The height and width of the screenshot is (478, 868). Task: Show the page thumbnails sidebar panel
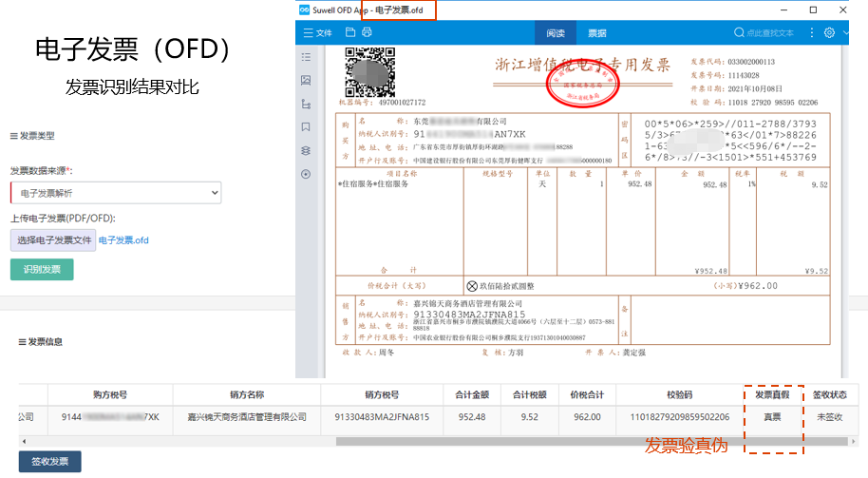point(306,81)
